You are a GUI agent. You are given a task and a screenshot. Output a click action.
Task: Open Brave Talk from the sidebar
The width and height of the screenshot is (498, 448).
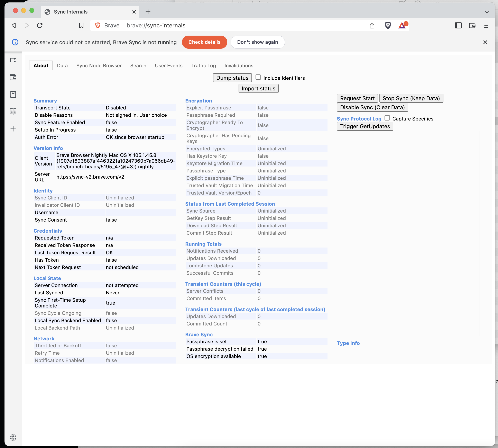[x=13, y=60]
